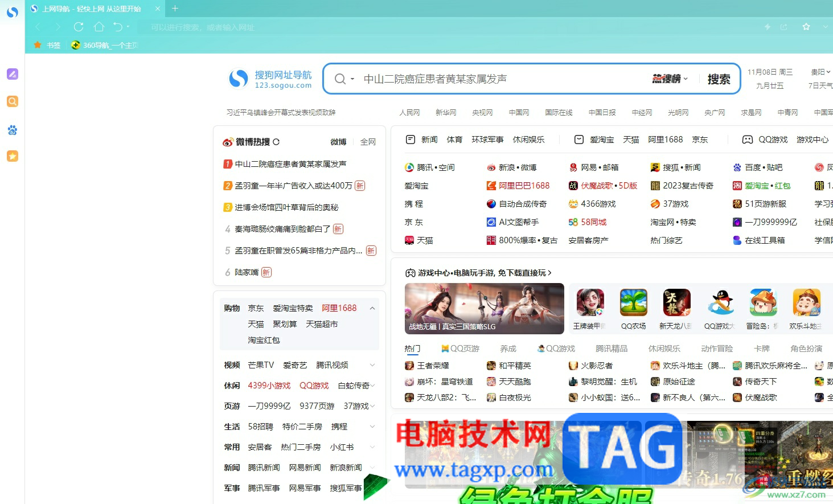833x504 pixels.
Task: Click the home icon in the browser toolbar
Action: pyautogui.click(x=99, y=27)
